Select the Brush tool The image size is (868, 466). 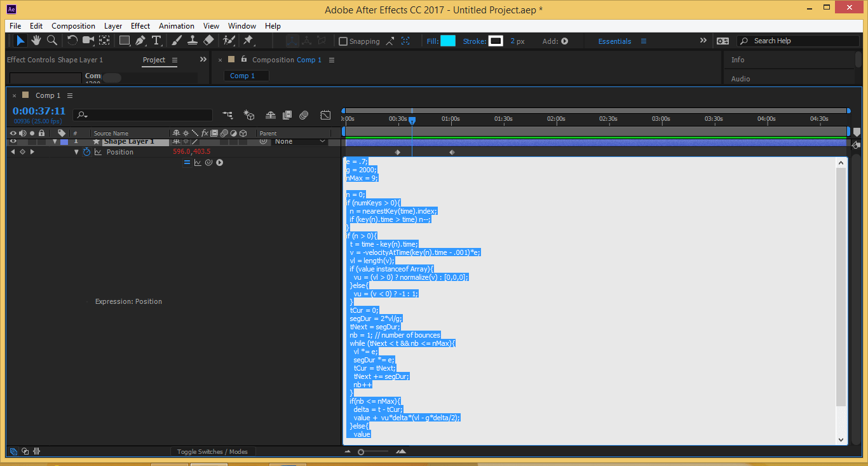click(x=177, y=41)
